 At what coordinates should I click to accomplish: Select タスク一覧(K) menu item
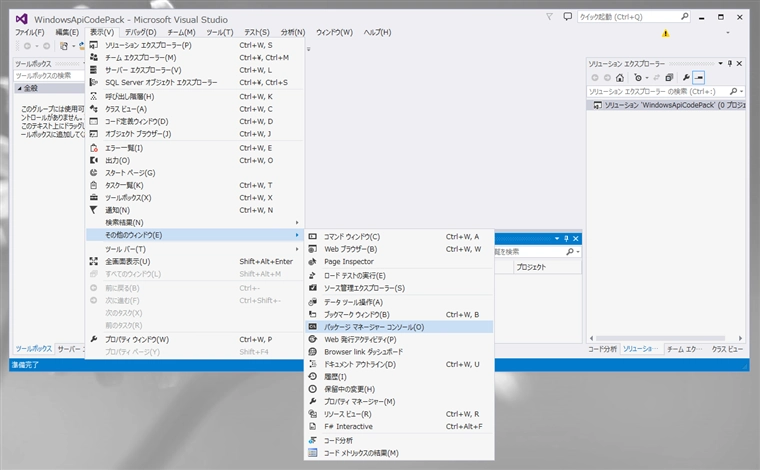[195, 185]
